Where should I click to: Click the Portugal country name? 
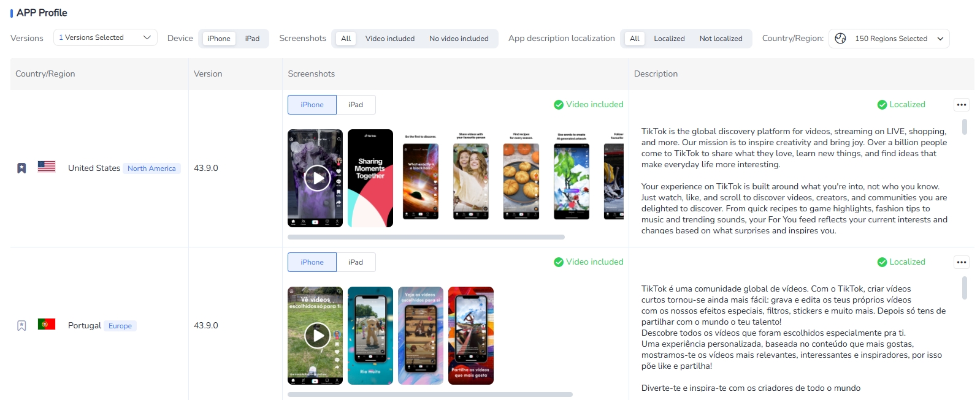(x=85, y=325)
